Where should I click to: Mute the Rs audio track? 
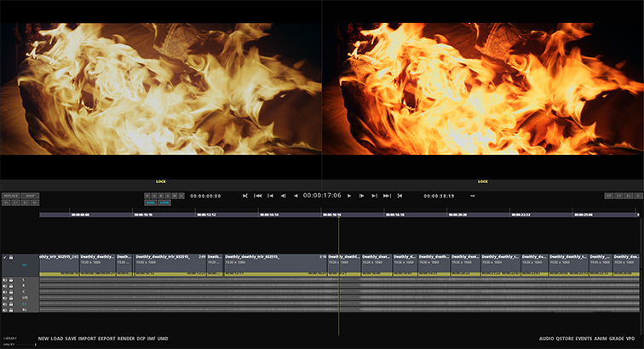pos(5,310)
